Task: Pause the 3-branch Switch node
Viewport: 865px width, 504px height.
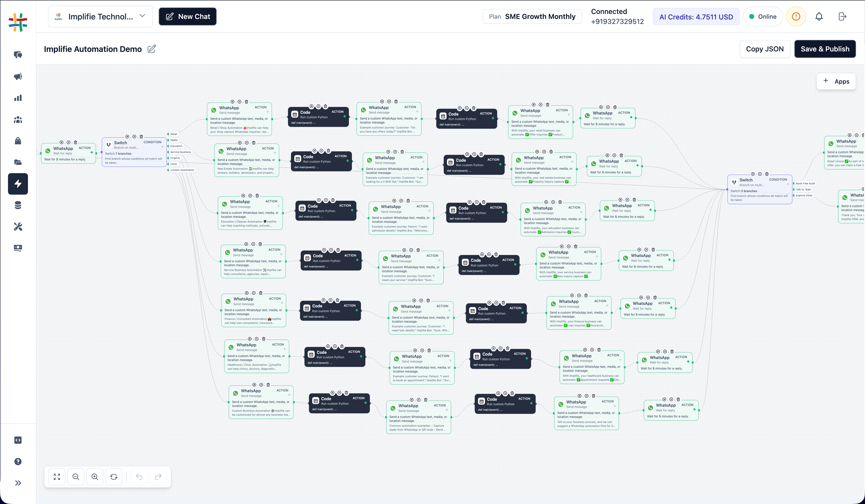Action: tap(760, 174)
